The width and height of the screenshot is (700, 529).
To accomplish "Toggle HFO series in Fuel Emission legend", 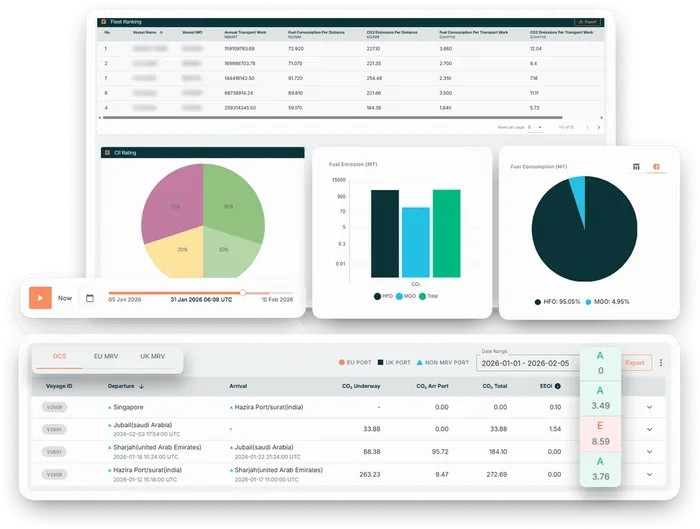I will coord(383,296).
